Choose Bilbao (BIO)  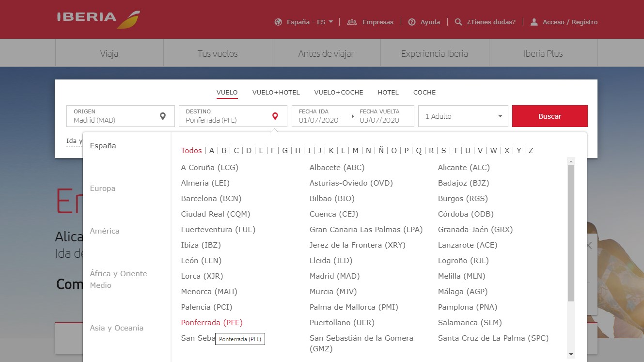click(332, 199)
